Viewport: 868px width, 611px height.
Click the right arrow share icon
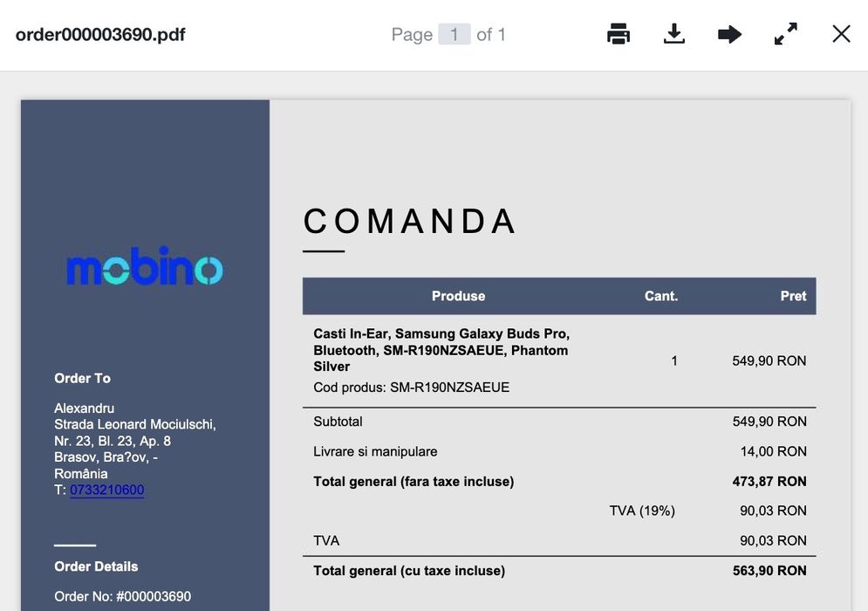729,34
